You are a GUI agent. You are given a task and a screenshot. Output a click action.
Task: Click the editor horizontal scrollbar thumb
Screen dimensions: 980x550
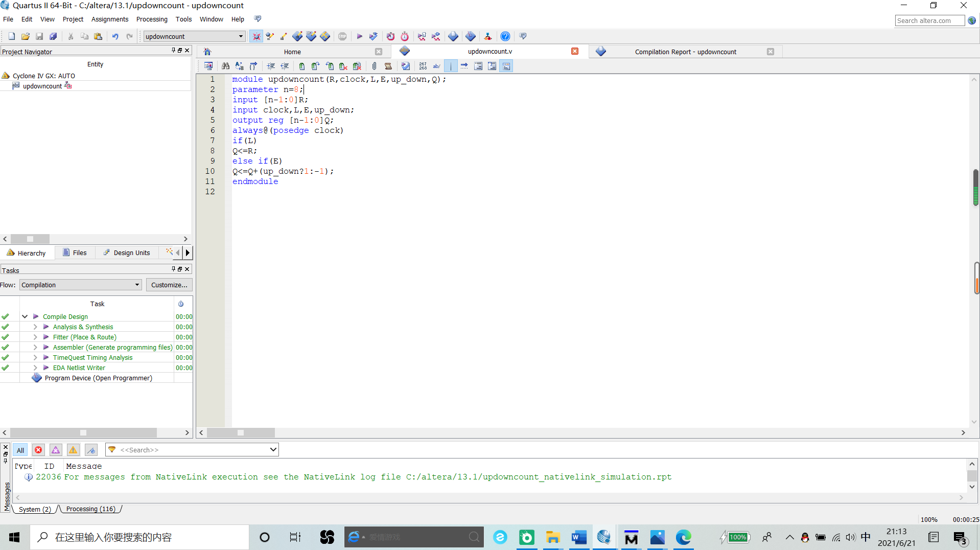tap(240, 432)
